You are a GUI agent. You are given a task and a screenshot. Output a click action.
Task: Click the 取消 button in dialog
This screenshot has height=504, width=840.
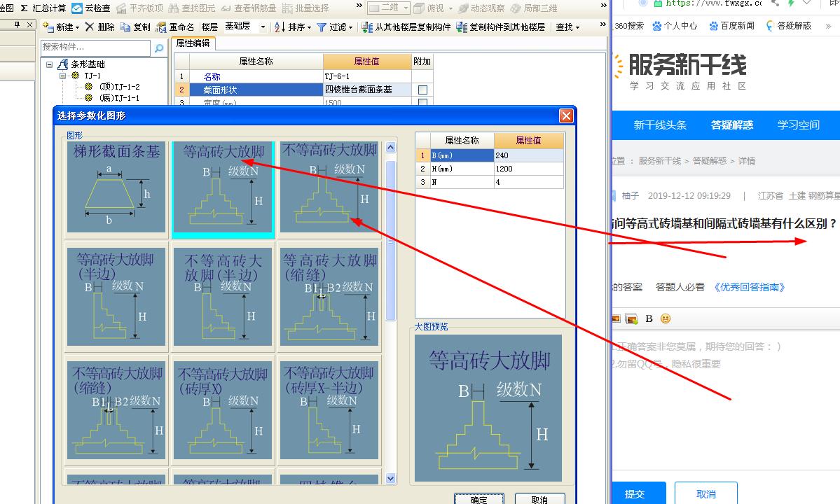540,498
